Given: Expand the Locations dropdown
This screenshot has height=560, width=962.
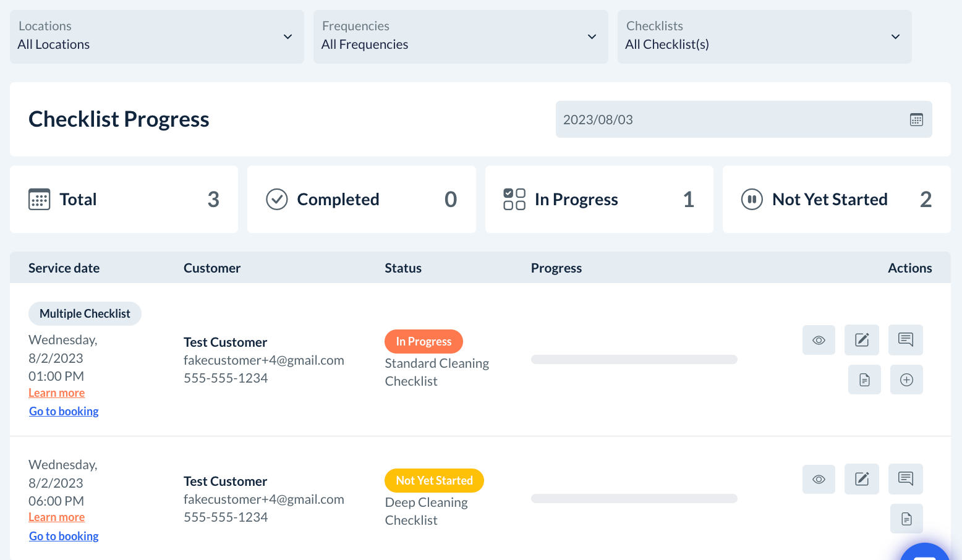Looking at the screenshot, I should tap(157, 36).
